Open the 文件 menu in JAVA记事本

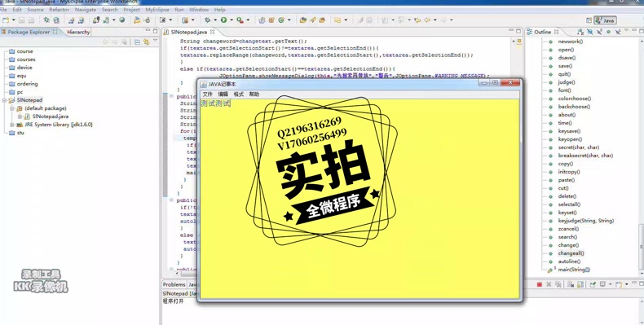207,94
